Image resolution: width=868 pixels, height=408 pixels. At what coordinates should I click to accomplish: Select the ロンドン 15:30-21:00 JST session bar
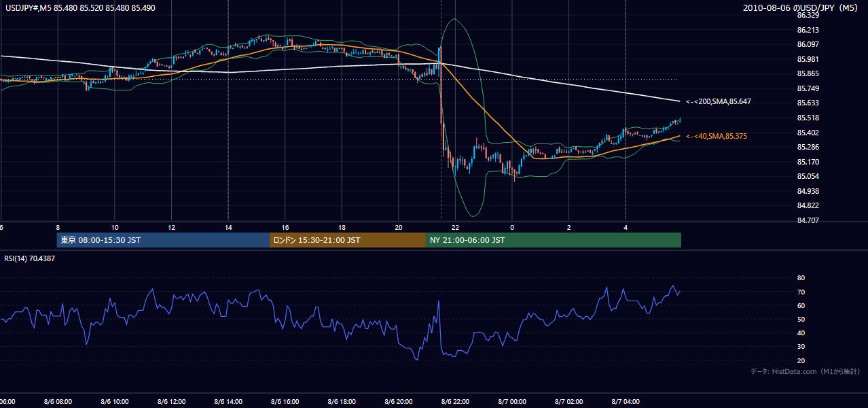[348, 240]
